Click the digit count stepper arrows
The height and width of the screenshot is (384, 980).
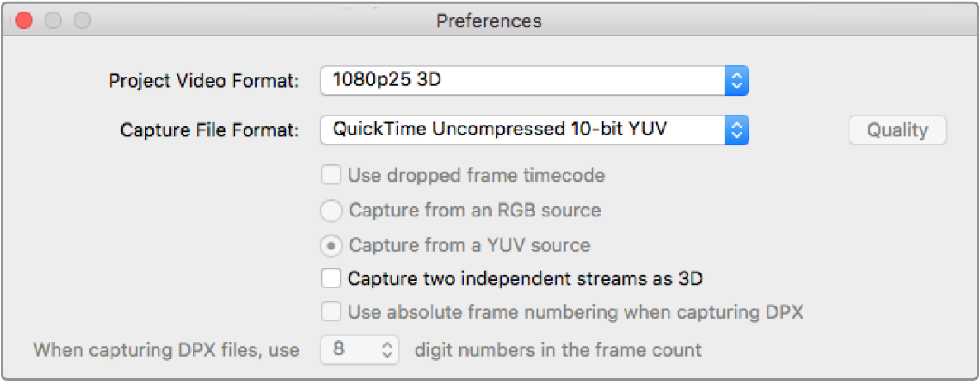387,349
